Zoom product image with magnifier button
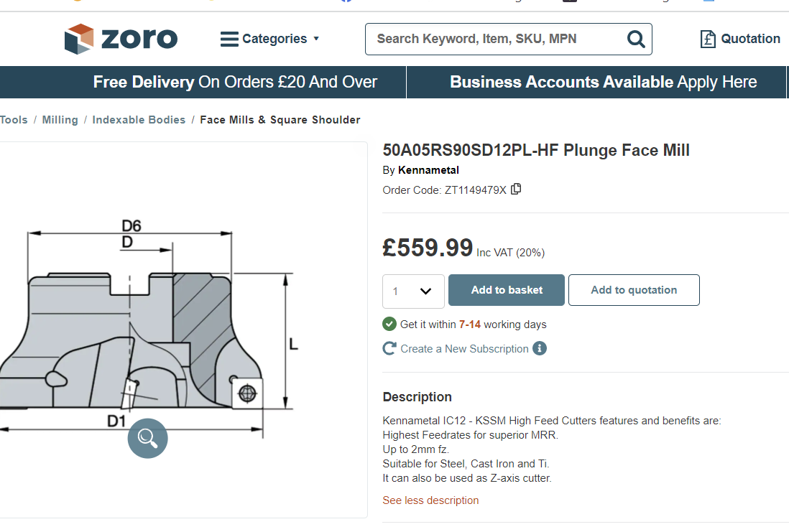Image resolution: width=789 pixels, height=532 pixels. [x=147, y=438]
